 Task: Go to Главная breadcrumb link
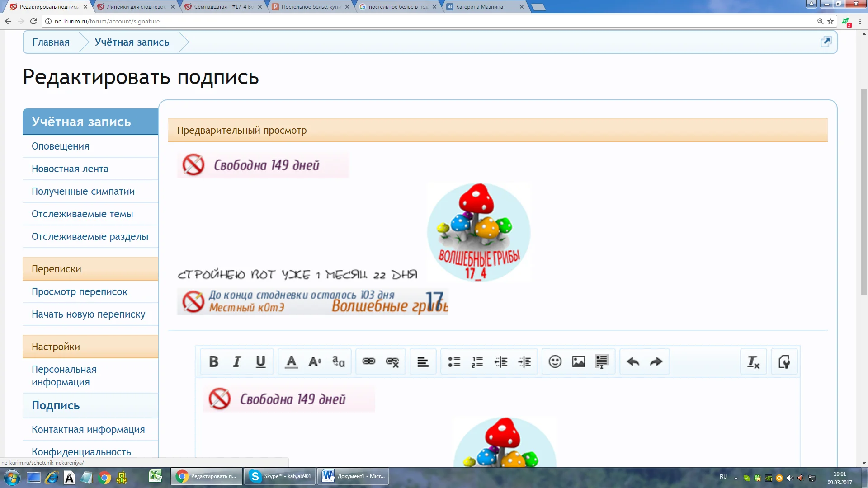51,42
